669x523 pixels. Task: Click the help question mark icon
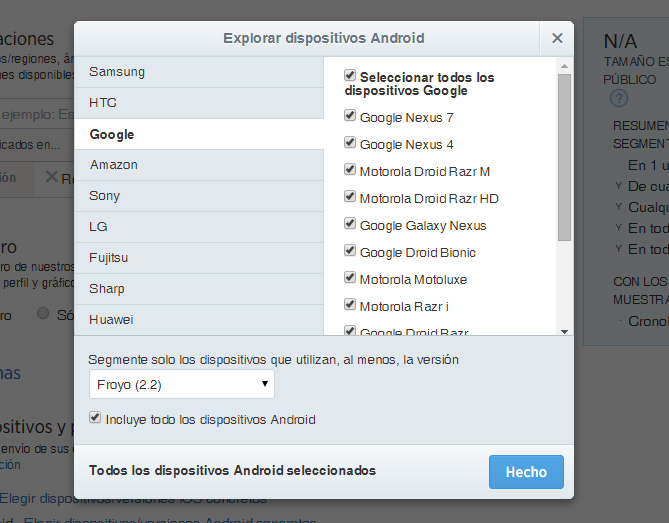tap(619, 99)
